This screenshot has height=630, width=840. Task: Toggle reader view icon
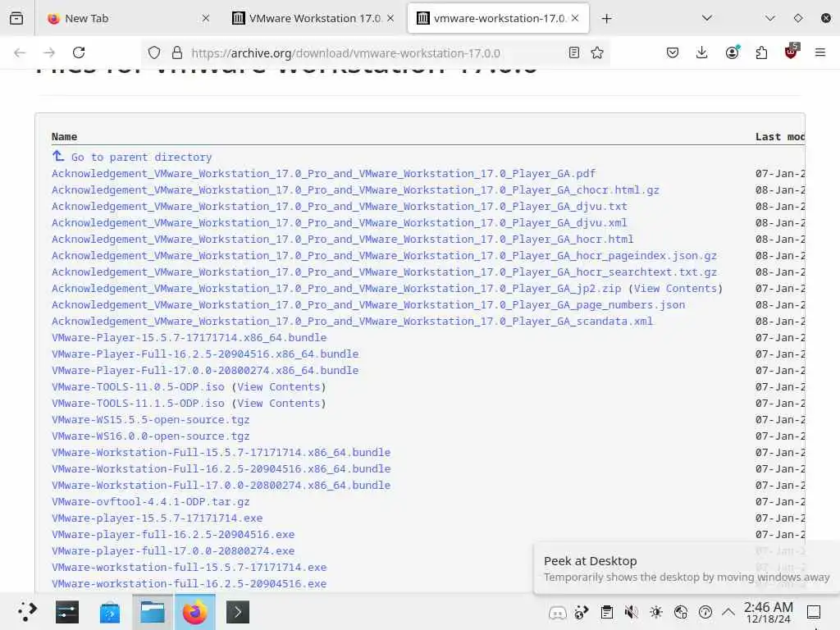[x=574, y=52]
